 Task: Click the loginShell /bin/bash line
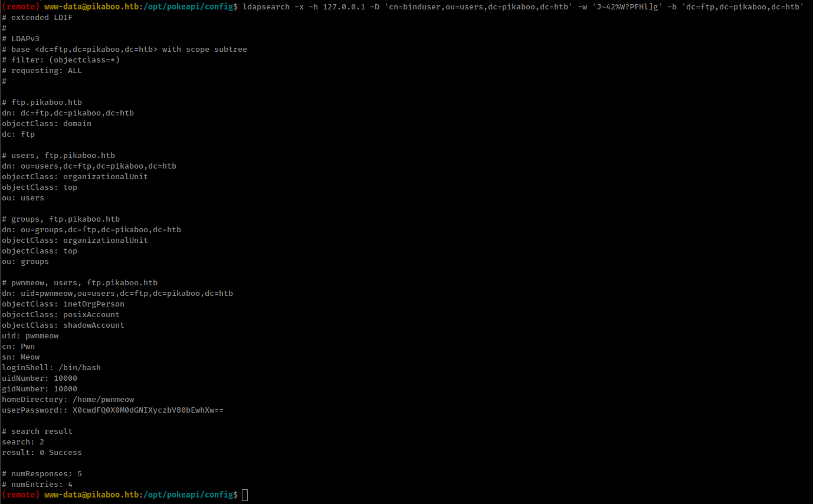tap(51, 367)
